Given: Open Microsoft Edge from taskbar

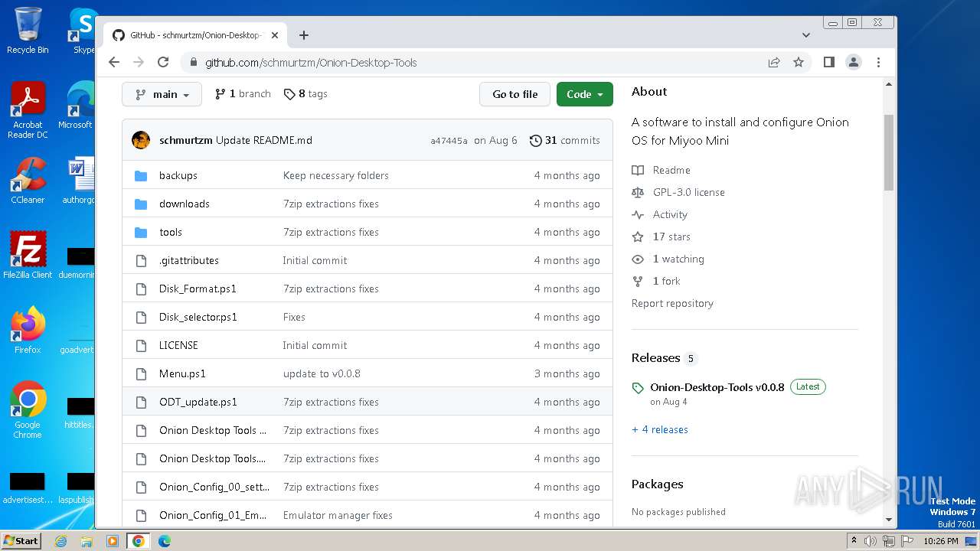Looking at the screenshot, I should 165,541.
